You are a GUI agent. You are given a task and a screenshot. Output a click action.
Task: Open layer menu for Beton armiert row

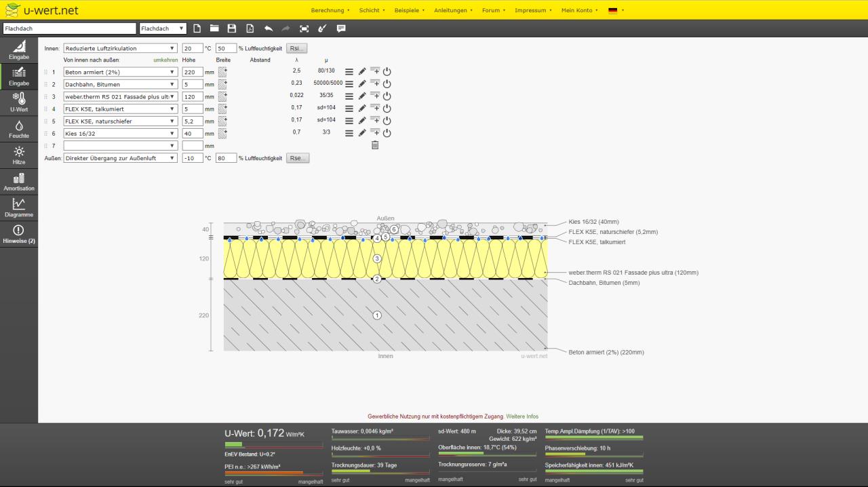[349, 72]
